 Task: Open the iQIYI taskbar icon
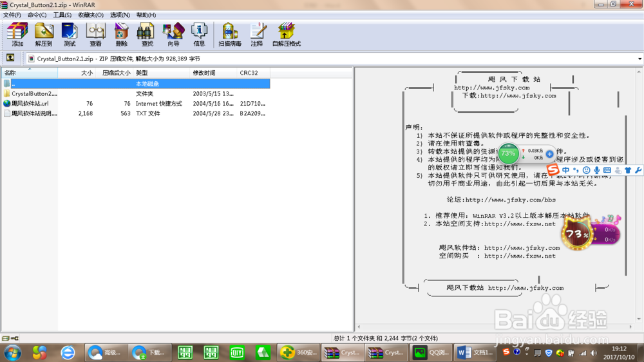[237, 352]
